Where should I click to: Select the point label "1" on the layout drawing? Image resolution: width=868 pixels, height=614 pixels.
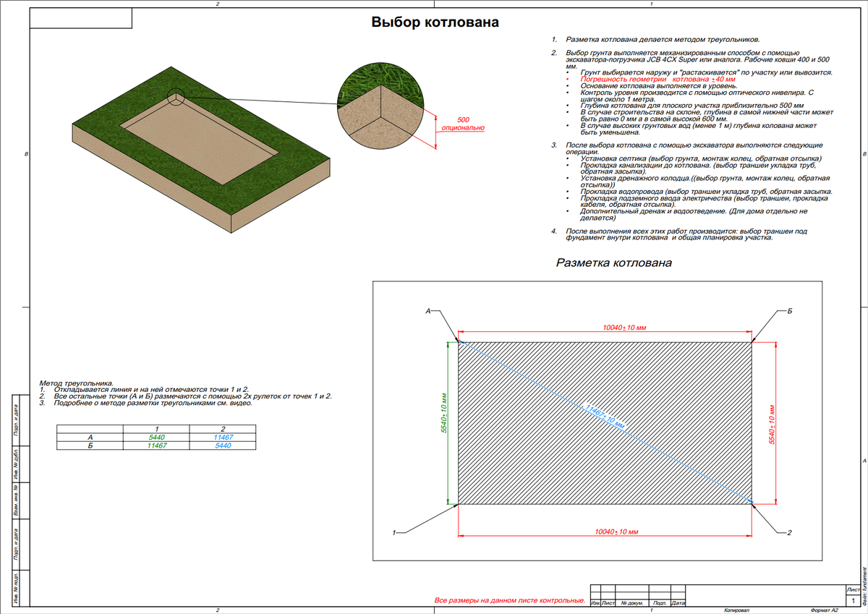[x=394, y=533]
